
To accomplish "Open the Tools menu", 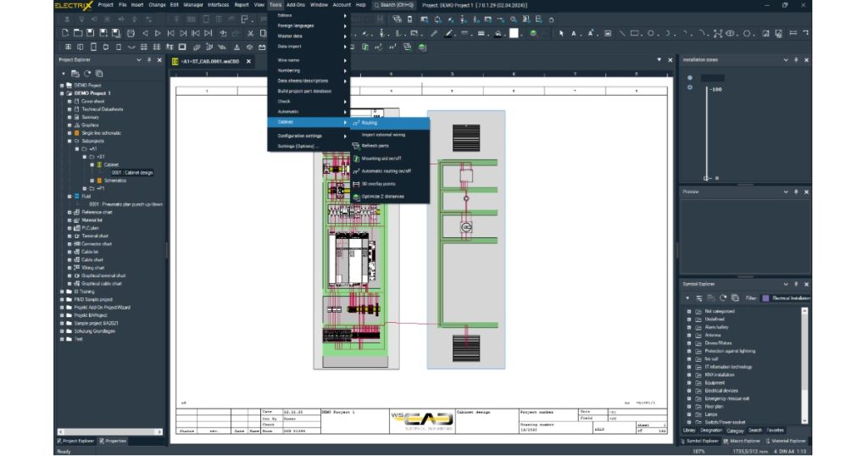I will pyautogui.click(x=275, y=5).
